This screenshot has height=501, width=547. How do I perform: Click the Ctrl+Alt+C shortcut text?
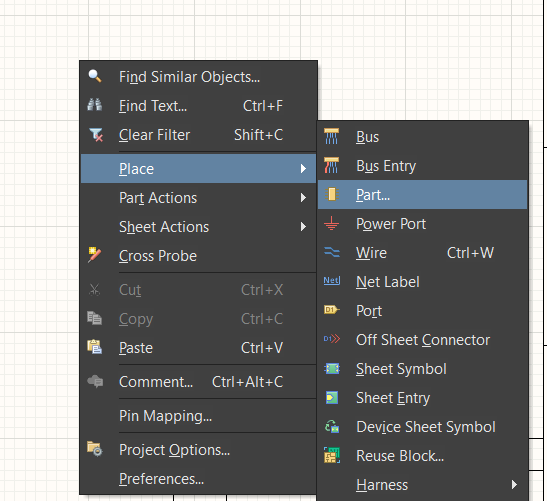coord(247,382)
